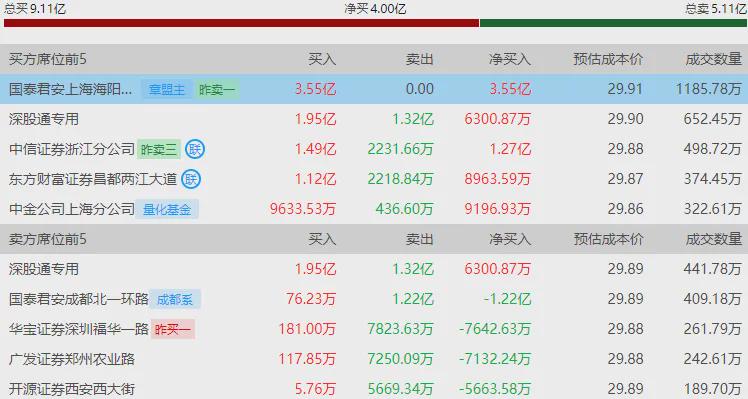Click the green total-sell portion of the bar
This screenshot has width=748, height=399.
[x=613, y=23]
